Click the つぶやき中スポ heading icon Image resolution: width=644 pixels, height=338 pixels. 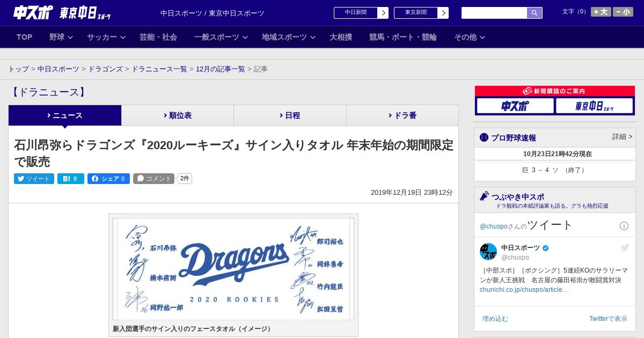[484, 196]
